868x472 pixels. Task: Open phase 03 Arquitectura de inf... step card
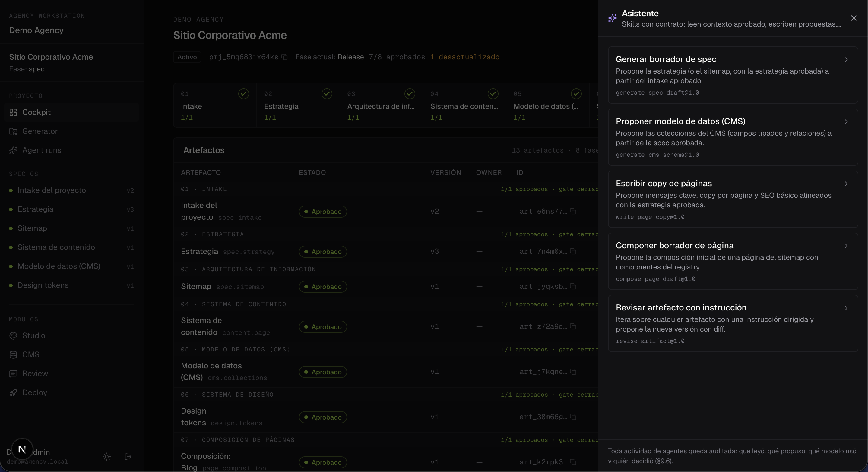coord(381,105)
